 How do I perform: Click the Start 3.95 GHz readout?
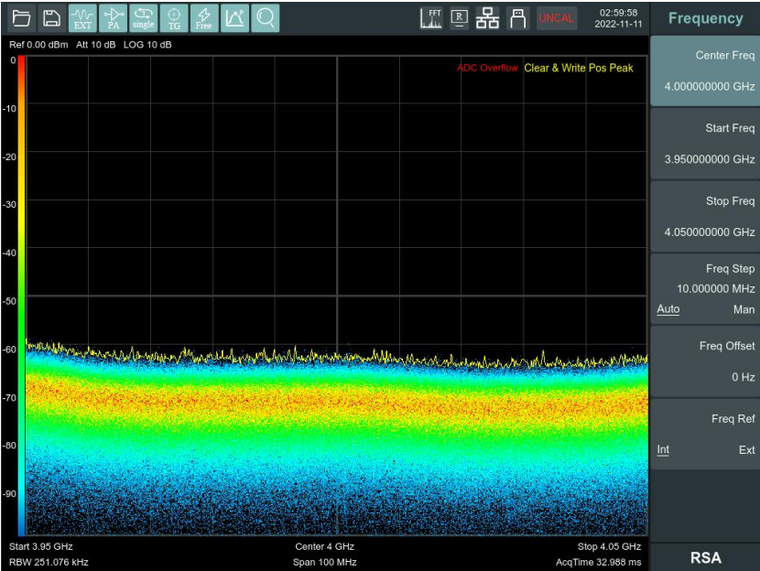[x=41, y=546]
